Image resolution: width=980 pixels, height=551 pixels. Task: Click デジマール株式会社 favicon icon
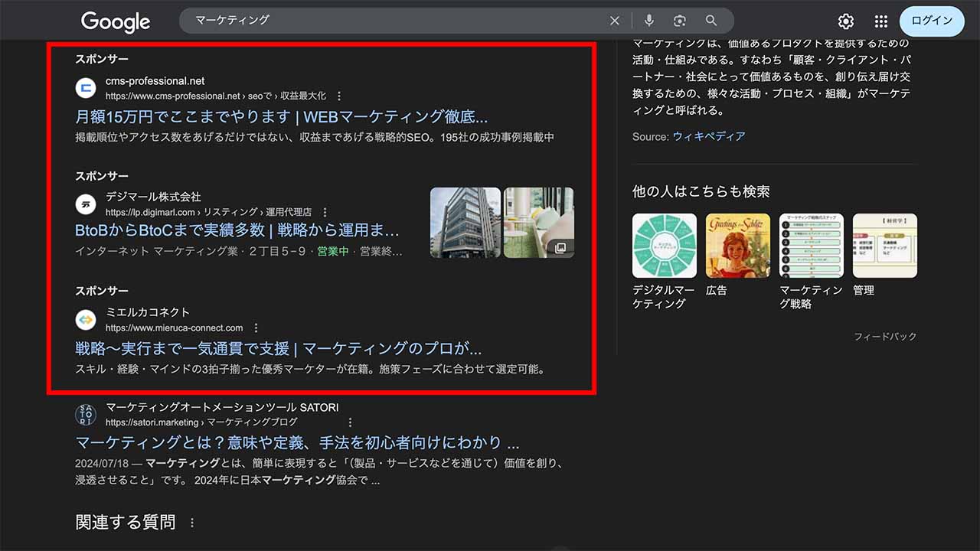86,204
